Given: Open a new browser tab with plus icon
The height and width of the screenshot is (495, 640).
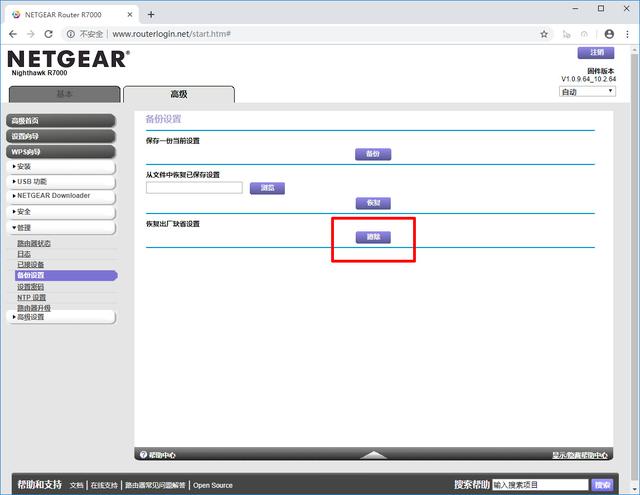Looking at the screenshot, I should (x=151, y=14).
